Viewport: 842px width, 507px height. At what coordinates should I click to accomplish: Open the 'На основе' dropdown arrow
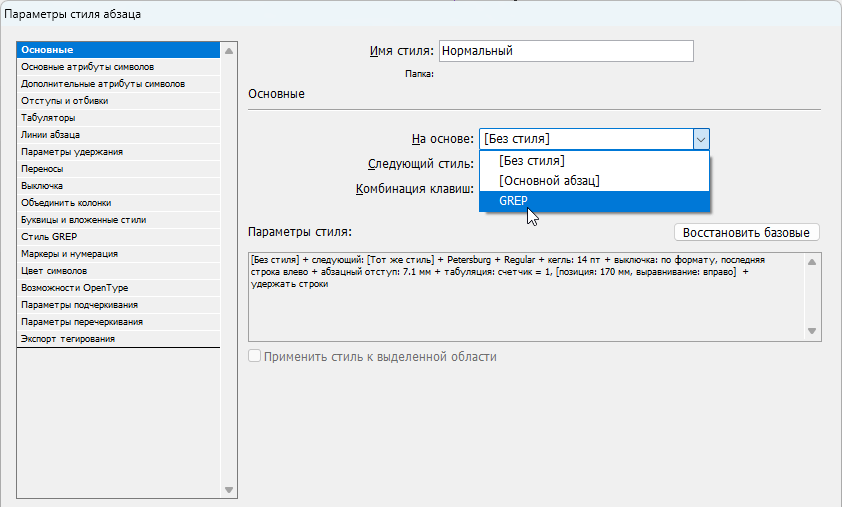click(701, 139)
